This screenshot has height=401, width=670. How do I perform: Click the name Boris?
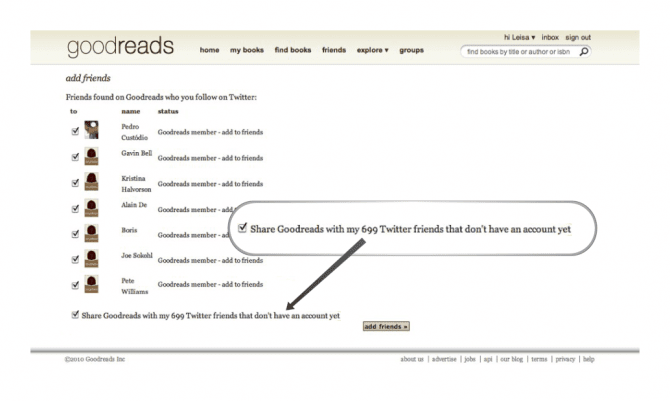129,230
